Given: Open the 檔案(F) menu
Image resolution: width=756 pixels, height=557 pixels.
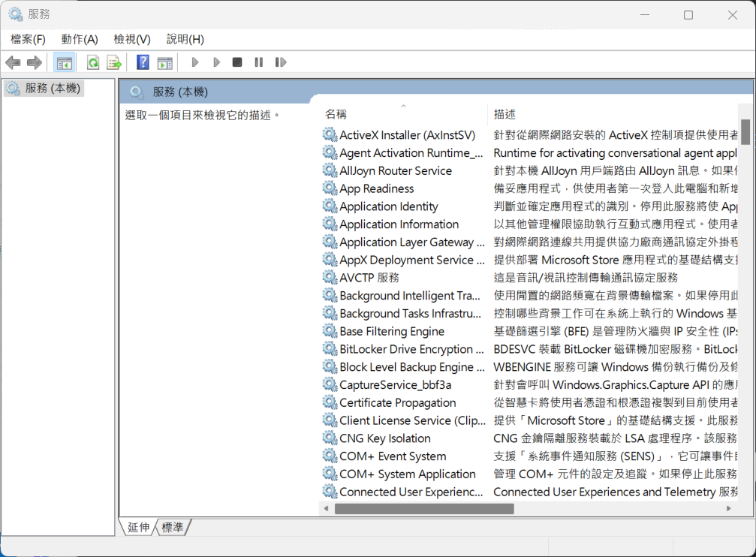Looking at the screenshot, I should pos(28,40).
